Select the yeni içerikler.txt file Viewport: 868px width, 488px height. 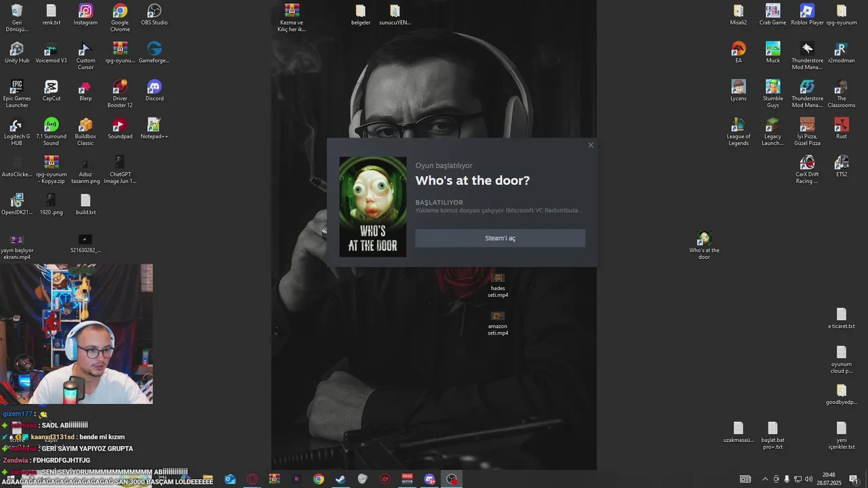click(841, 435)
